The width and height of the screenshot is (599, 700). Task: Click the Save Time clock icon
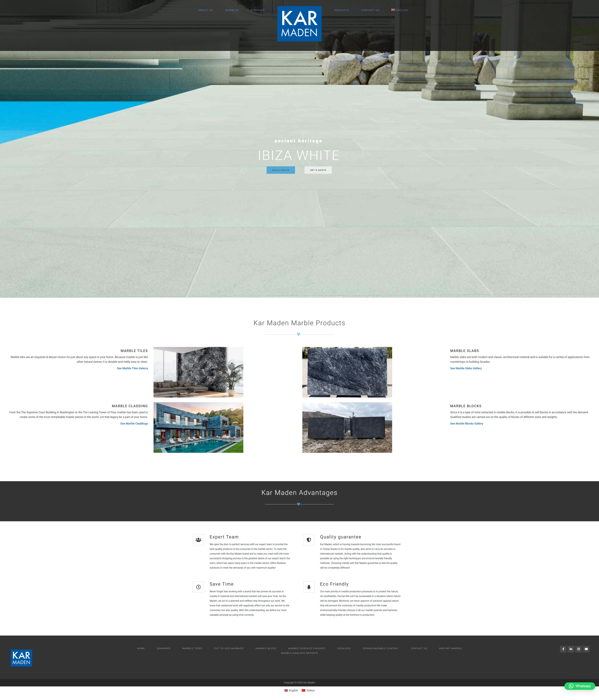tap(198, 587)
